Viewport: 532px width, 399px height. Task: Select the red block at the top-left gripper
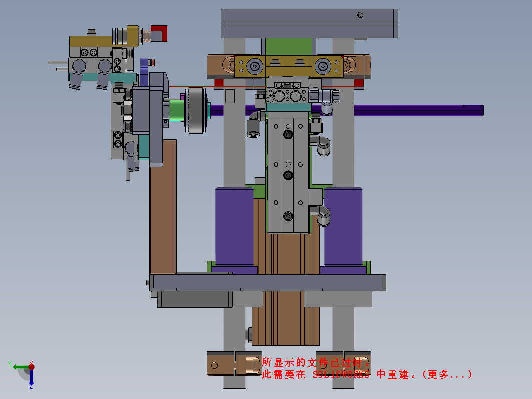coord(159,33)
